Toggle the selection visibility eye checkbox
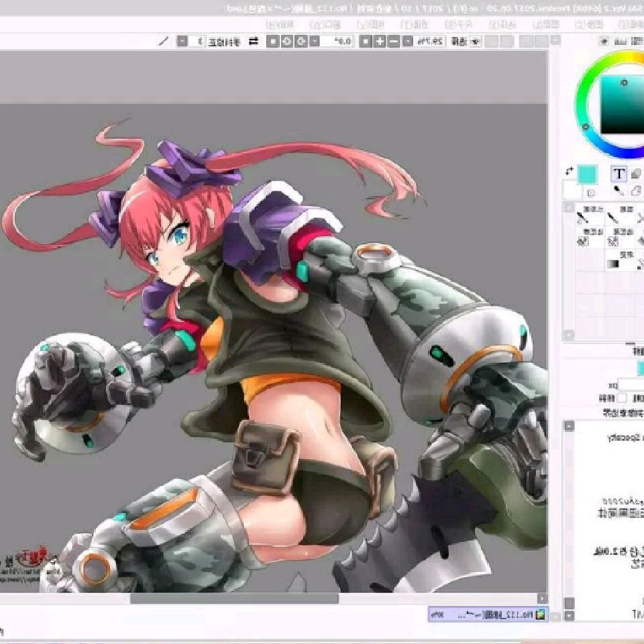This screenshot has width=644, height=644. (x=476, y=42)
